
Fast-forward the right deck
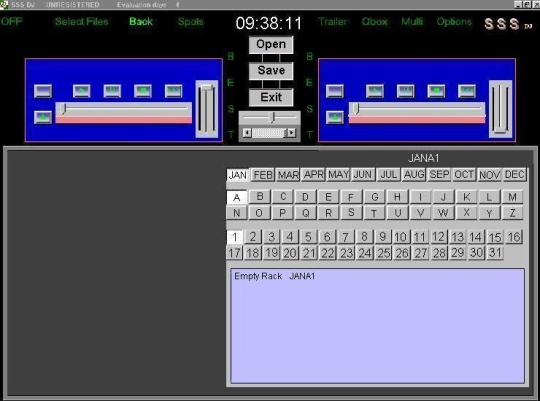point(467,91)
